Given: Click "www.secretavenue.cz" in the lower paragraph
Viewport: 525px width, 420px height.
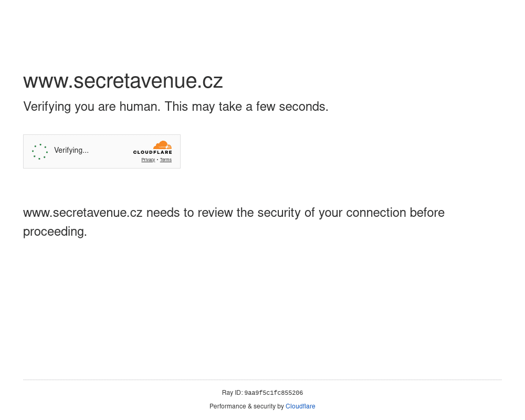Looking at the screenshot, I should pos(83,213).
